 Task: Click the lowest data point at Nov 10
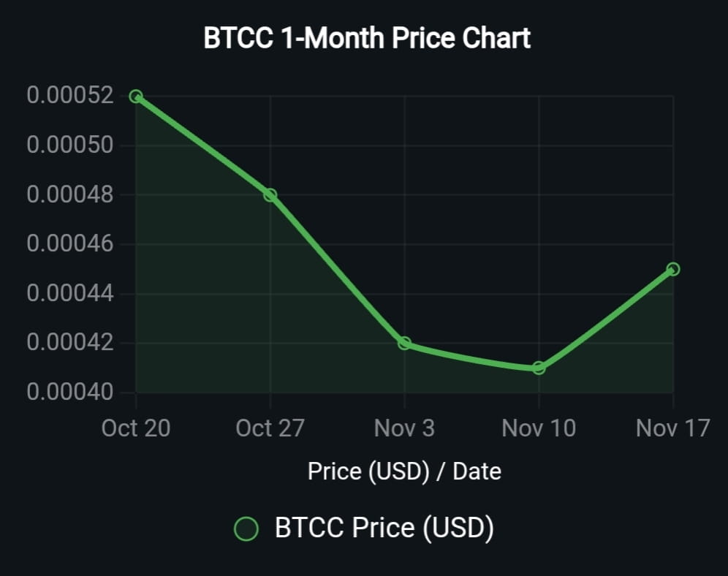click(x=539, y=368)
